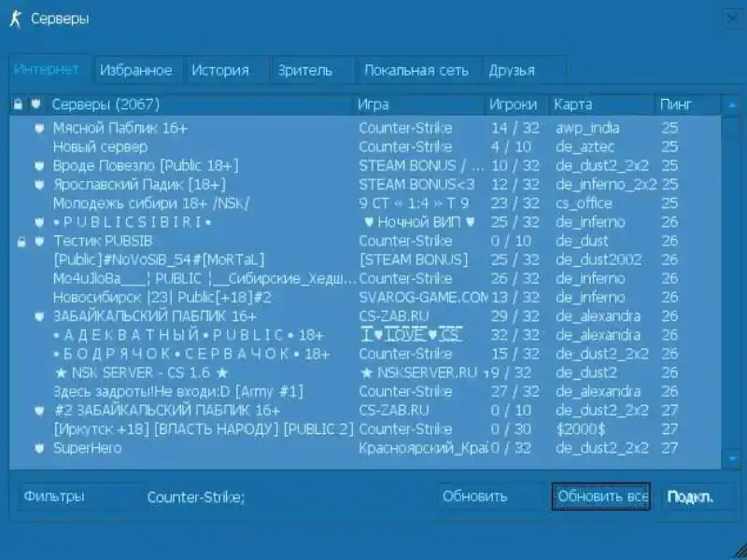Sort by the Серверы (2067) column header
Screen dimensions: 747x560
200,105
